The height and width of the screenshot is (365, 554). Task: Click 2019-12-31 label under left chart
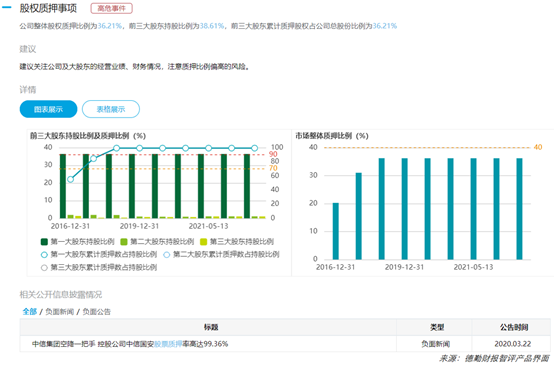pyautogui.click(x=139, y=226)
